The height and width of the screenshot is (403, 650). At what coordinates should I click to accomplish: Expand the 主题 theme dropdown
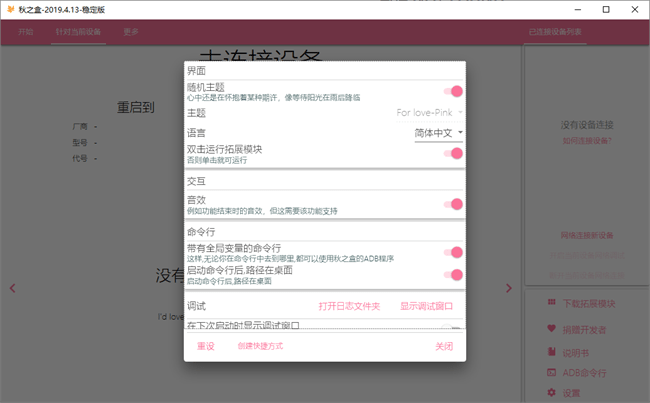[x=430, y=113]
